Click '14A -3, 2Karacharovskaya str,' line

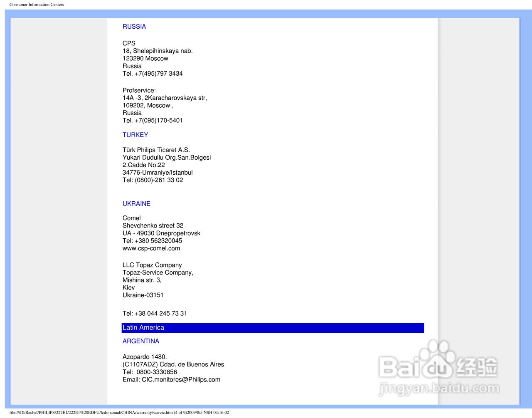165,98
